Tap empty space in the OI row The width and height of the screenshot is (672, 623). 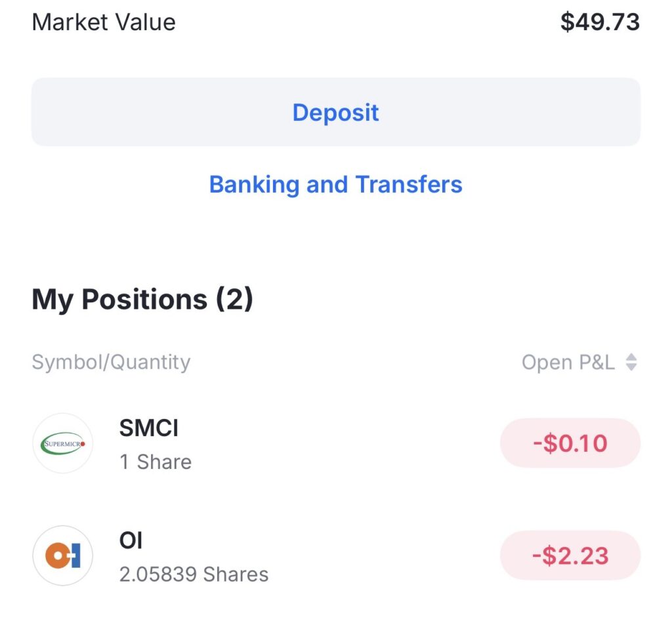[381, 555]
